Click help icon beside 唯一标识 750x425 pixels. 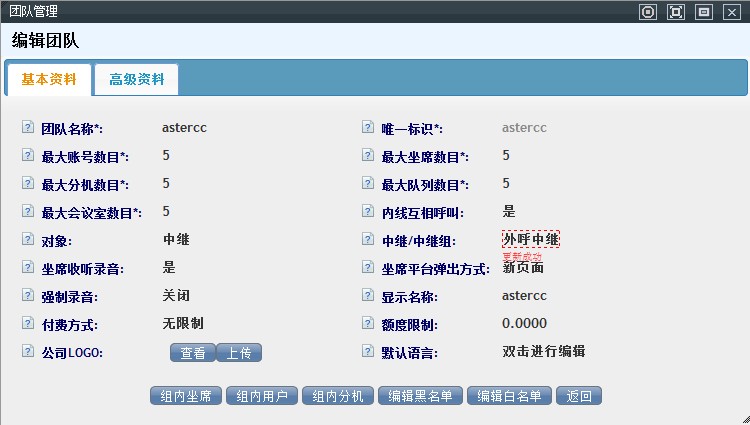pos(367,128)
